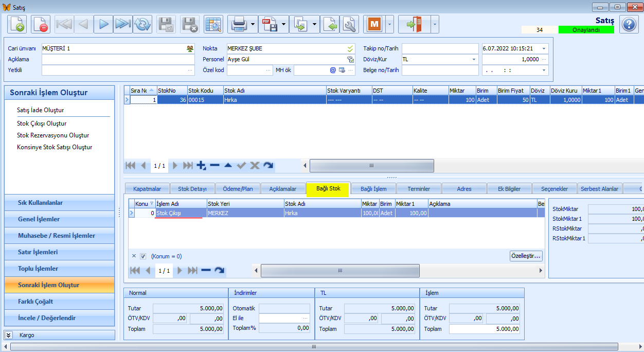Click the PDF save icon
Image resolution: width=644 pixels, height=352 pixels.
tap(269, 24)
